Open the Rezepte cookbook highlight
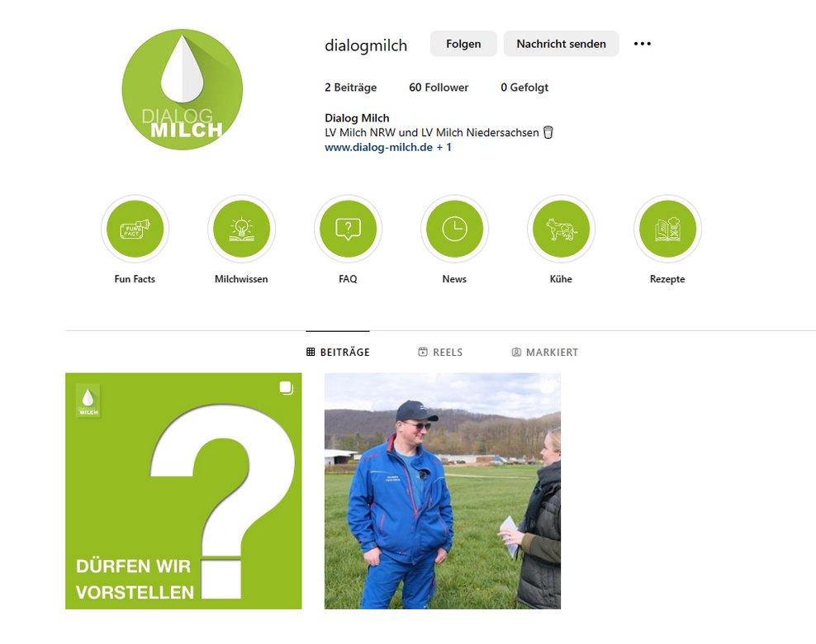 (x=667, y=229)
